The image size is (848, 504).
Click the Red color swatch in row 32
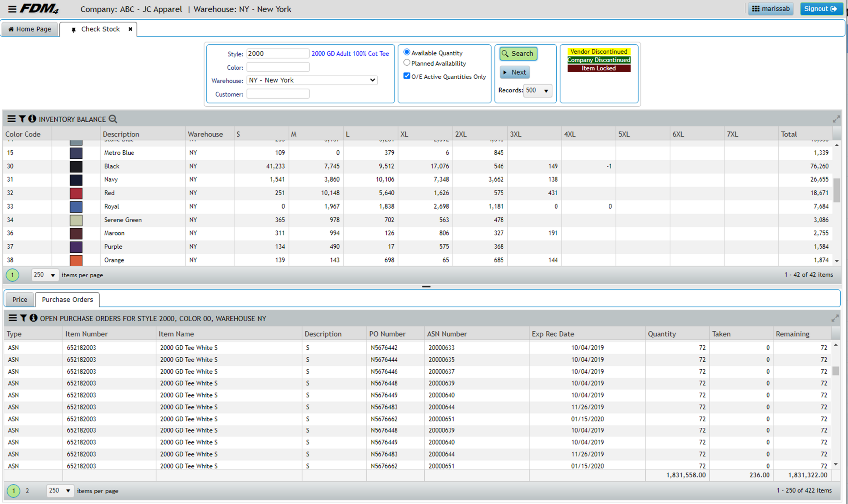point(76,193)
